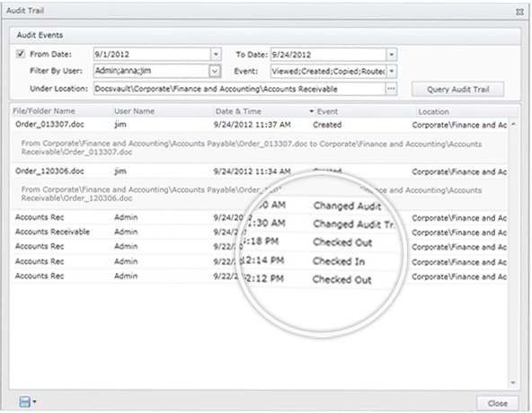Click the 12:14 PM Checked In event
The width and height of the screenshot is (532, 413).
[339, 261]
